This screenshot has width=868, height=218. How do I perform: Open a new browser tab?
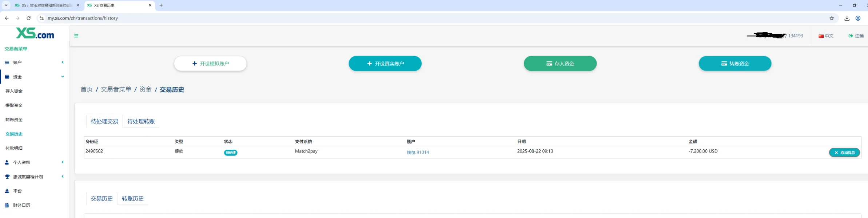(x=161, y=5)
